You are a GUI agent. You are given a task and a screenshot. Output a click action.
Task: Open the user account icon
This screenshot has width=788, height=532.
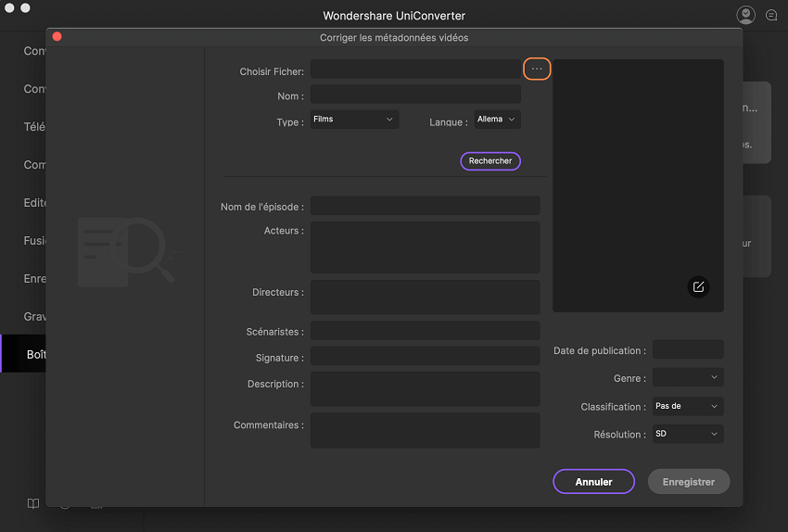pyautogui.click(x=745, y=15)
